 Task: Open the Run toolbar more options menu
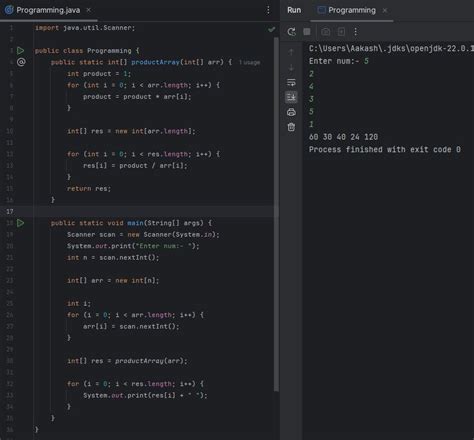356,32
